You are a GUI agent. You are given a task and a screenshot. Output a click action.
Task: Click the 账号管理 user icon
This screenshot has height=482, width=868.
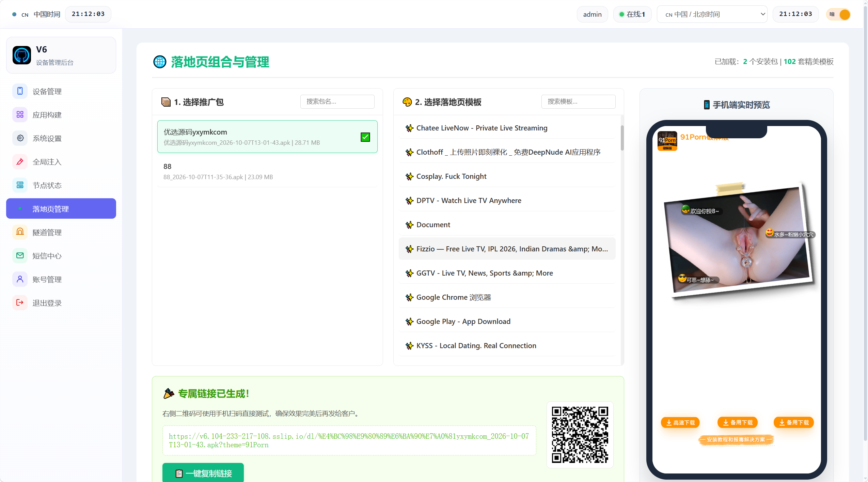[x=20, y=279]
